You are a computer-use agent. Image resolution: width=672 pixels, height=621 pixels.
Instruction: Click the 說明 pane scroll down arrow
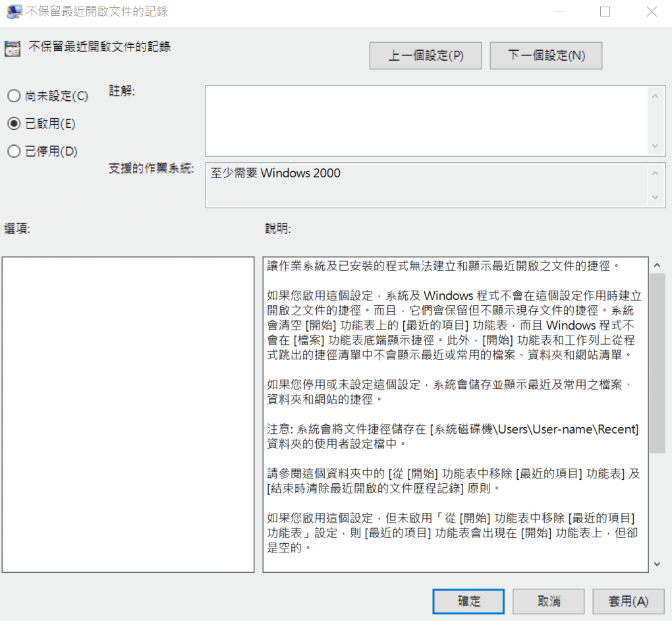[x=657, y=564]
